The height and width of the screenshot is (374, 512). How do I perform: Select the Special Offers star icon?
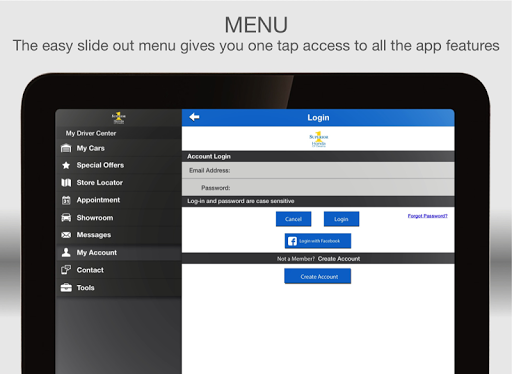point(66,165)
